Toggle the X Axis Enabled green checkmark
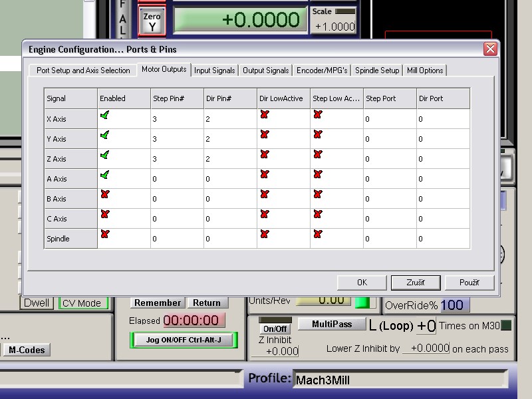Viewport: 532px width, 399px height. (x=104, y=115)
